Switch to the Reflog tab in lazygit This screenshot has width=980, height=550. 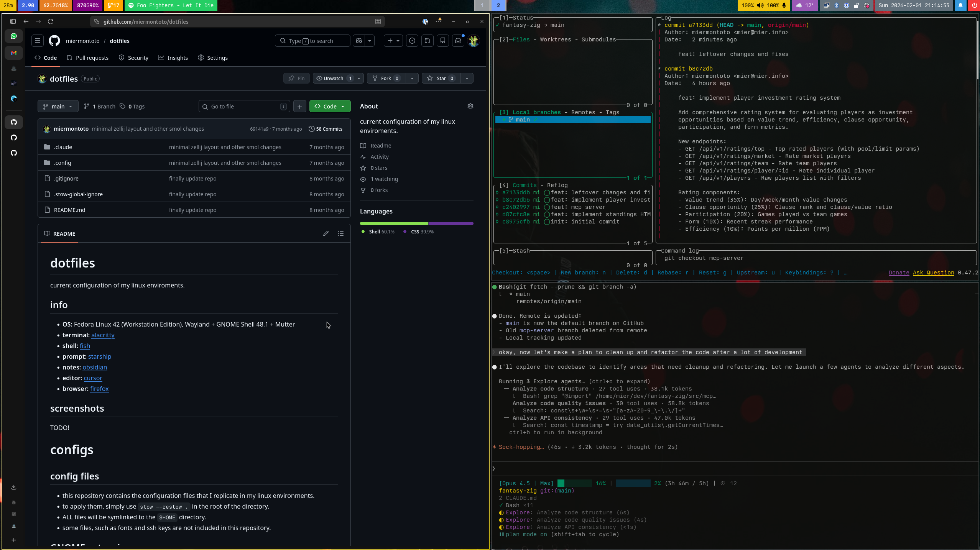coord(557,185)
